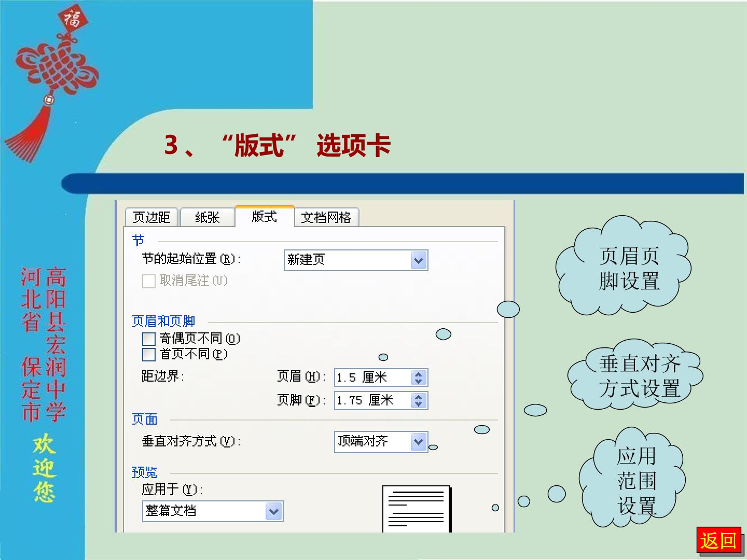
Task: Expand the 应用于 dropdown arrow
Action: point(274,512)
